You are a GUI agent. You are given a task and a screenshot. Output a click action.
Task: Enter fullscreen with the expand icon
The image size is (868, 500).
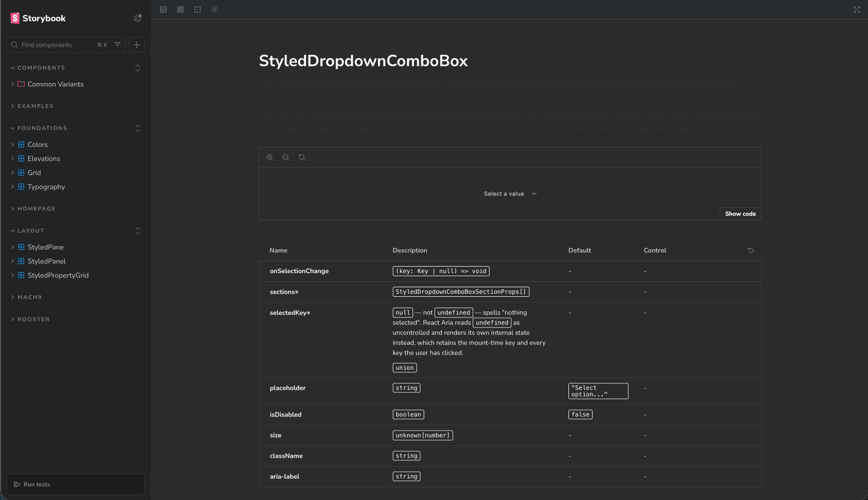point(857,10)
